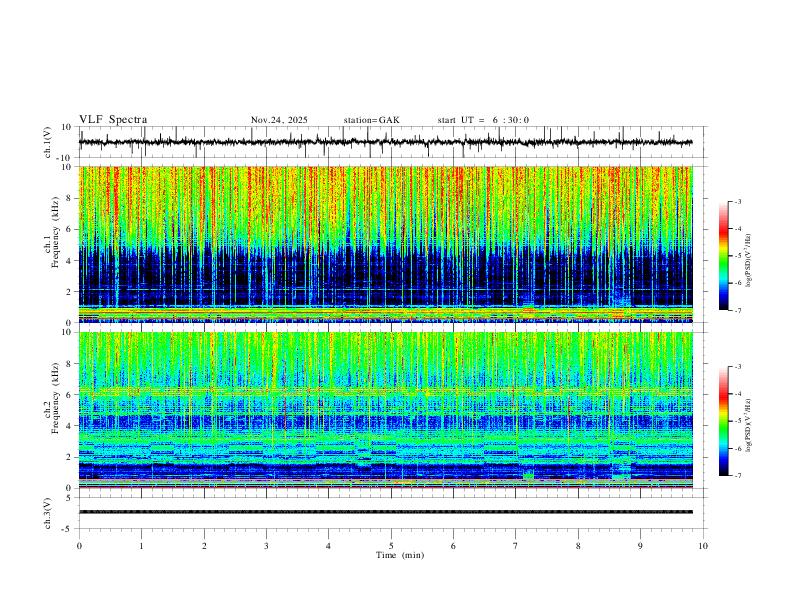The width and height of the screenshot is (792, 612).
Task: Click the ch.3 black voltage trace
Action: [385, 512]
